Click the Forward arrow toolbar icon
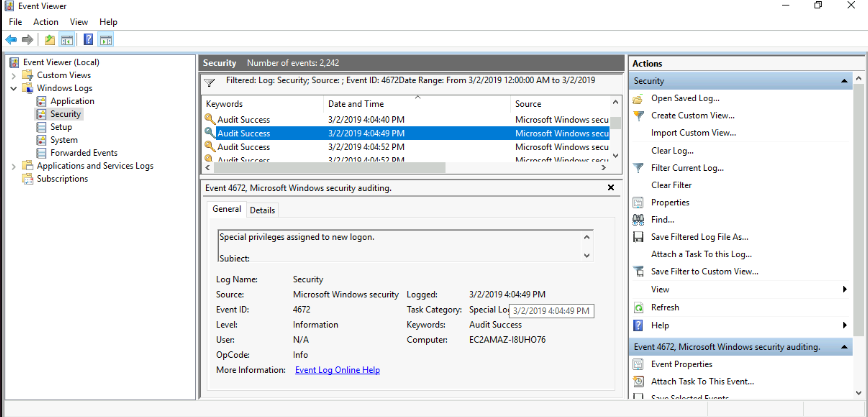 [x=27, y=40]
